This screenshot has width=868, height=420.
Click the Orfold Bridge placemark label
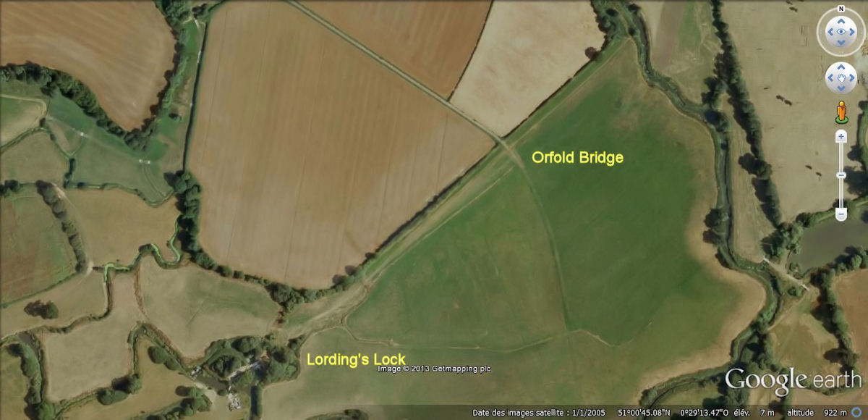point(577,157)
